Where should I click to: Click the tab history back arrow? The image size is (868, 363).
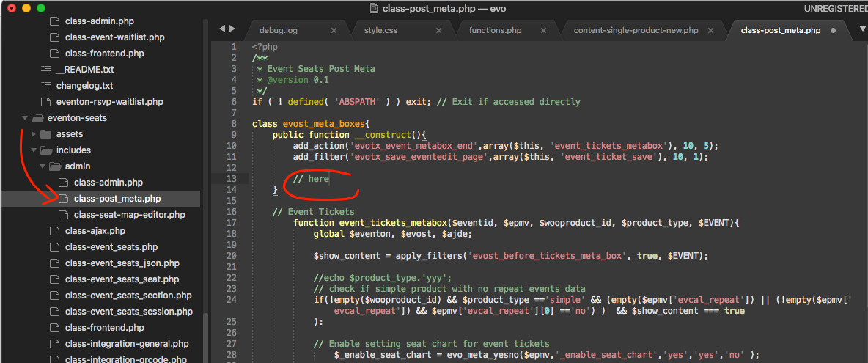(223, 29)
